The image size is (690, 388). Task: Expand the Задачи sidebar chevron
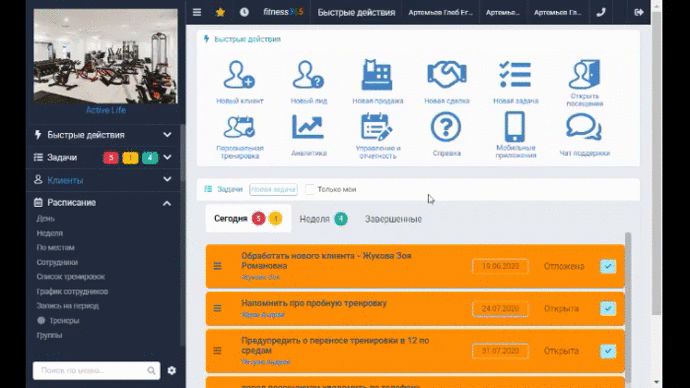167,157
